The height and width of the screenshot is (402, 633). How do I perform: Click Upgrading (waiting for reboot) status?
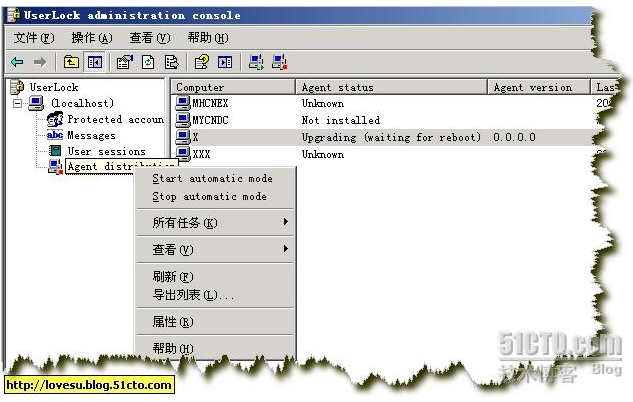coord(391,137)
